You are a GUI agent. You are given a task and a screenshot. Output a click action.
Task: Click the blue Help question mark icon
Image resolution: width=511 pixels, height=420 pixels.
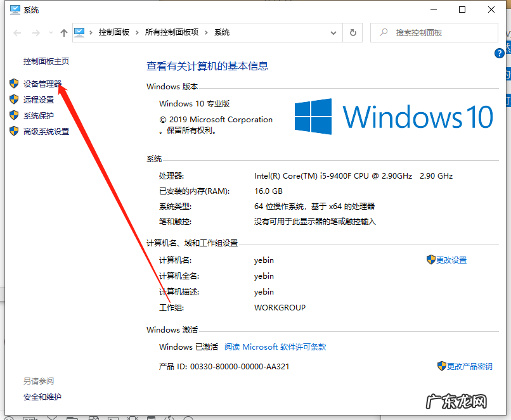click(500, 53)
